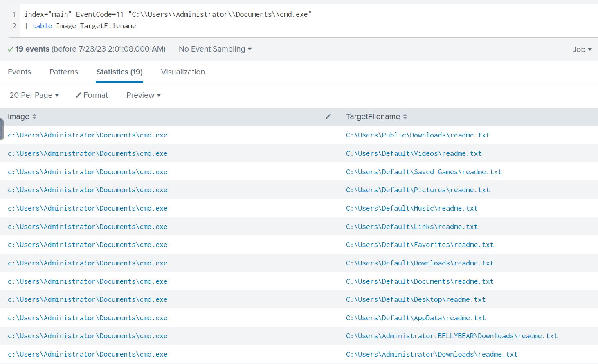
Task: Open the Job dropdown menu
Action: coord(582,49)
